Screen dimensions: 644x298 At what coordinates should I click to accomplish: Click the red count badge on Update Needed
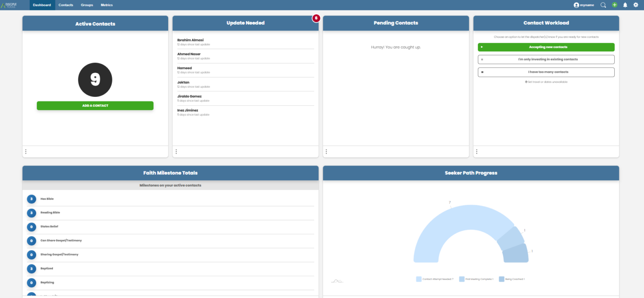pyautogui.click(x=316, y=18)
